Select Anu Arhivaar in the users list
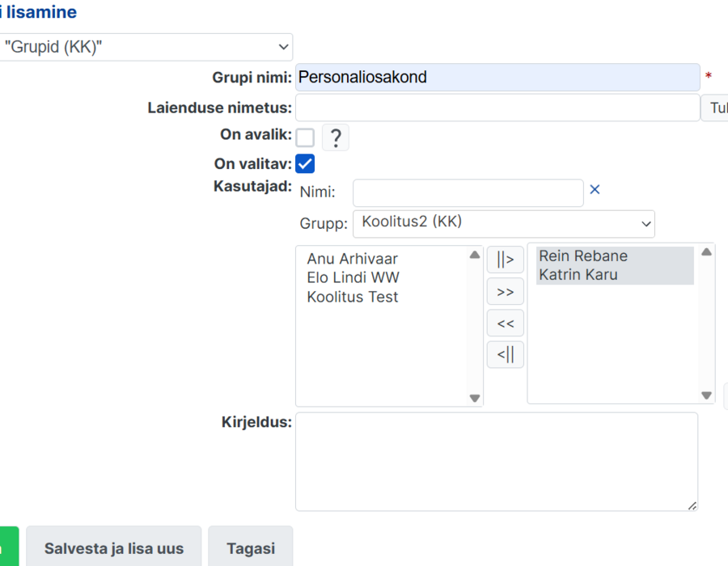 (353, 259)
